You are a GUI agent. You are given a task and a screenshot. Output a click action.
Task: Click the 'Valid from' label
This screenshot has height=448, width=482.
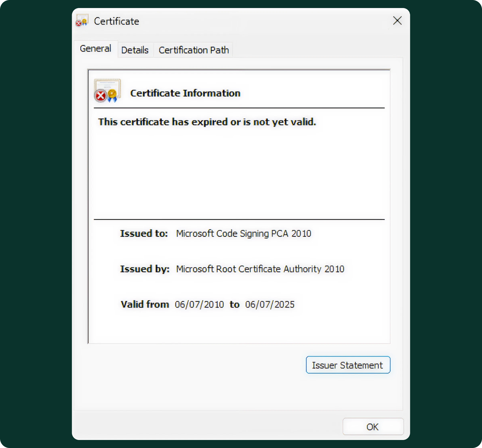tap(145, 305)
